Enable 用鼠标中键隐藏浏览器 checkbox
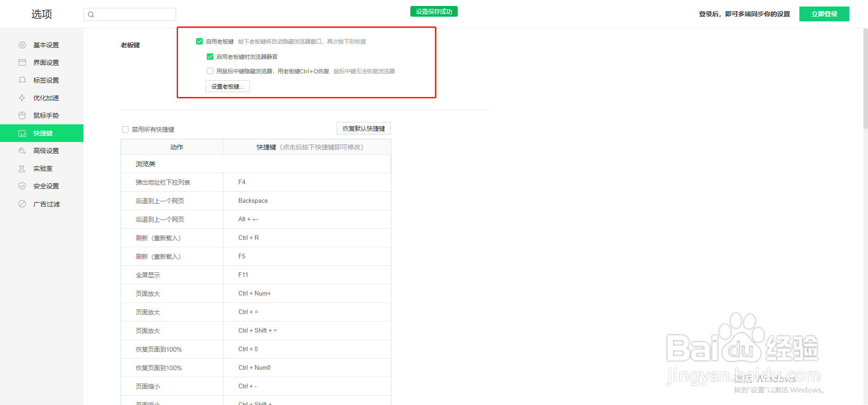Screen dimensions: 868x405 point(210,71)
